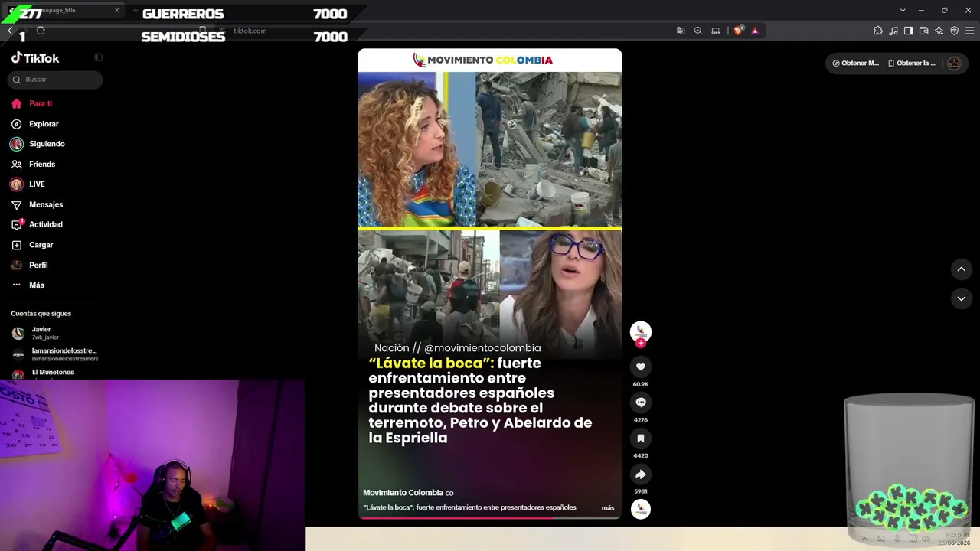Click the Buscar search field

tap(55, 80)
